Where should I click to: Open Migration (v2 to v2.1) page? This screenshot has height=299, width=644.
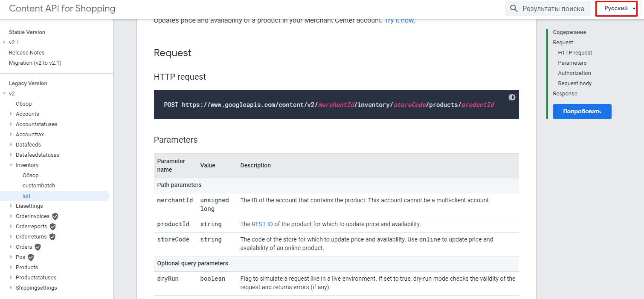pos(35,63)
